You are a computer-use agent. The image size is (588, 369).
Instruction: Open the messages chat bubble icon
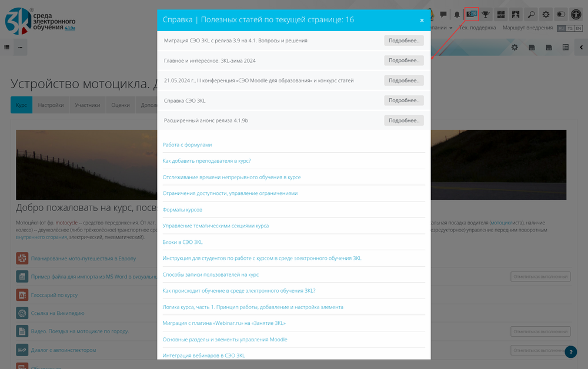tap(443, 15)
